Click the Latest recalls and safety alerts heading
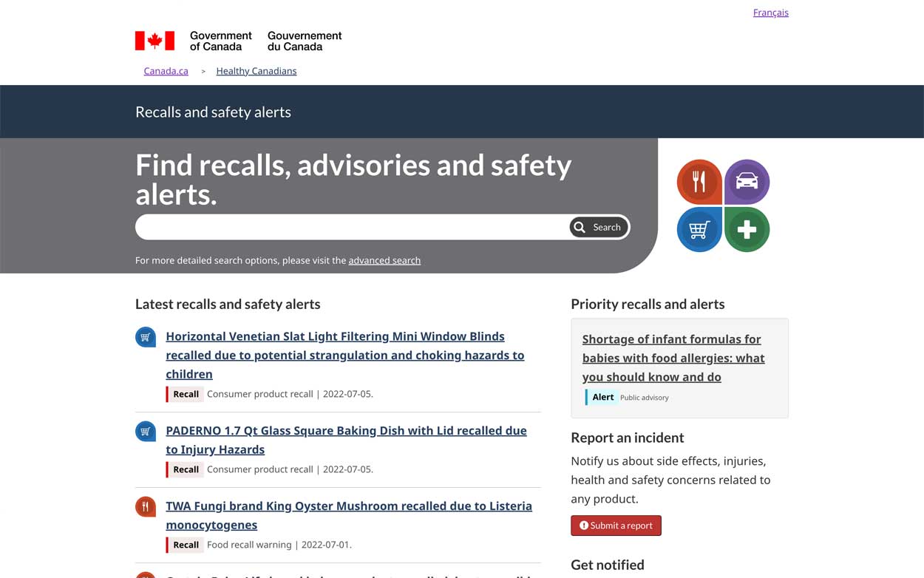Viewport: 924px width, 578px height. tap(228, 305)
